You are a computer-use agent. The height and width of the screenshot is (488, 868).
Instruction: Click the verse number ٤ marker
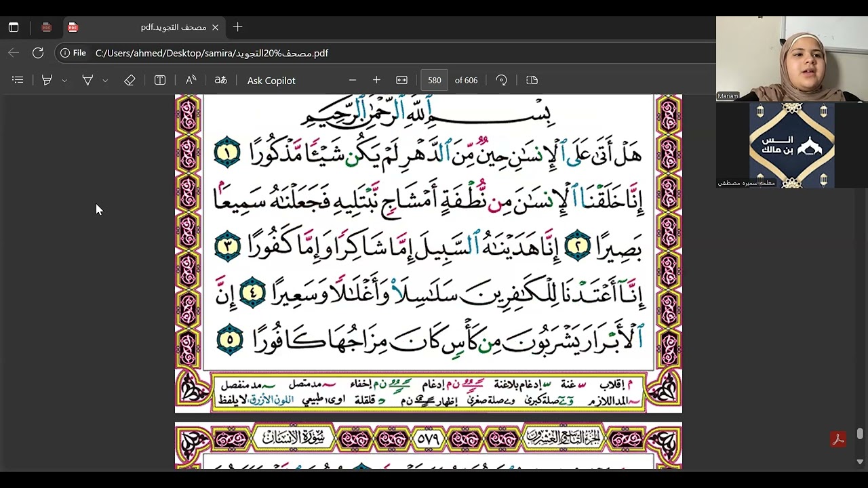(x=252, y=294)
